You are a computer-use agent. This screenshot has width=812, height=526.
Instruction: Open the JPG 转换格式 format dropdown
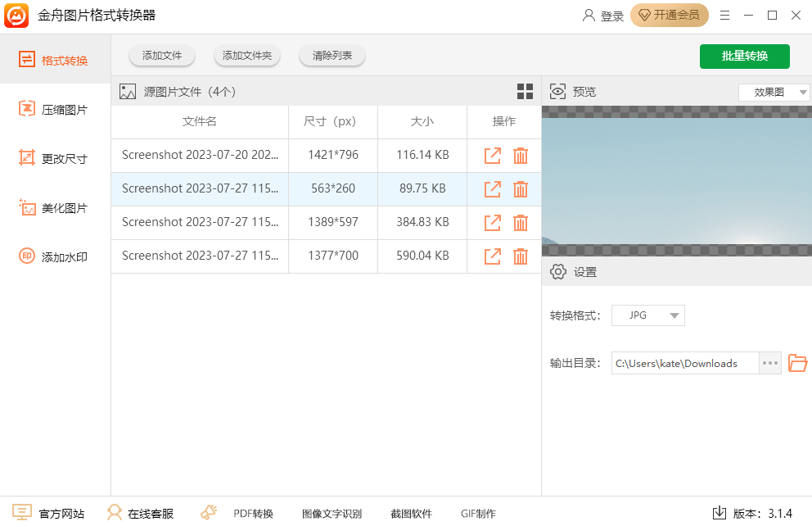coord(647,315)
